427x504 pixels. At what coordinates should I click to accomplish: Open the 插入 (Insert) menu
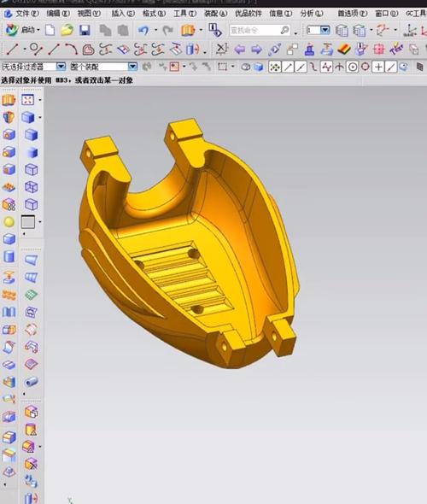pos(122,14)
